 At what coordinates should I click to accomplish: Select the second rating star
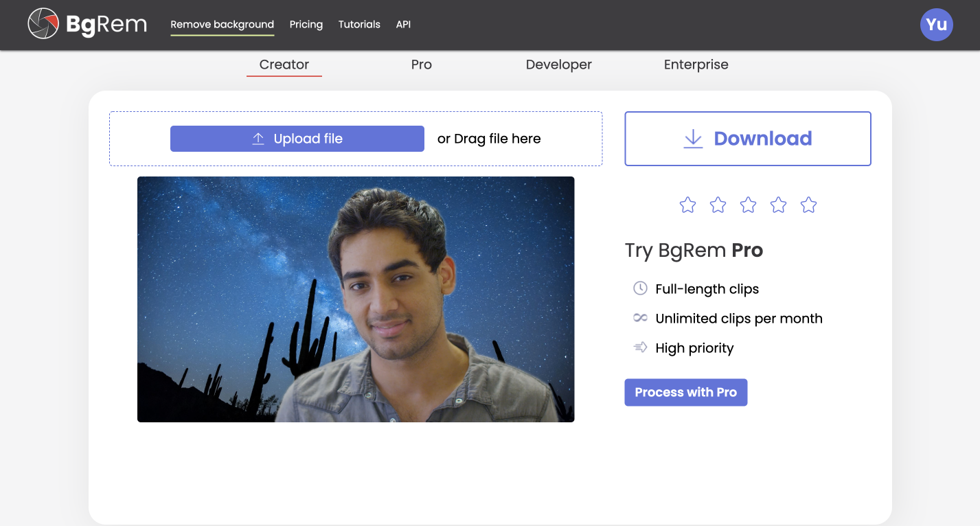718,205
